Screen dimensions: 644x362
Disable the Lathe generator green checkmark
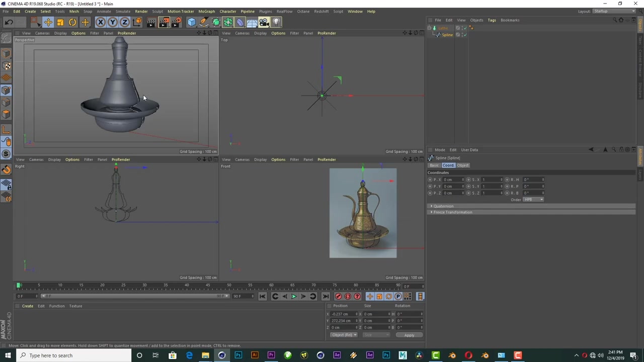(466, 28)
